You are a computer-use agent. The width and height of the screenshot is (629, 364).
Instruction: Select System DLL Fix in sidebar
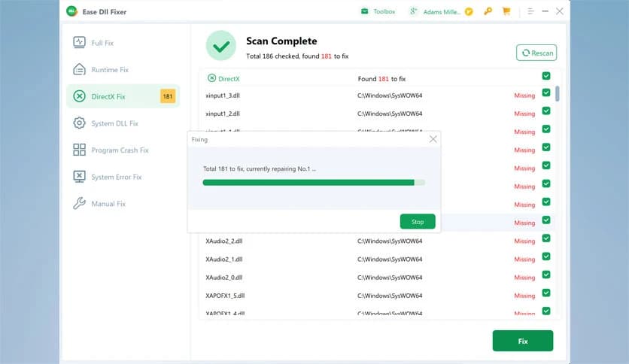click(x=123, y=123)
